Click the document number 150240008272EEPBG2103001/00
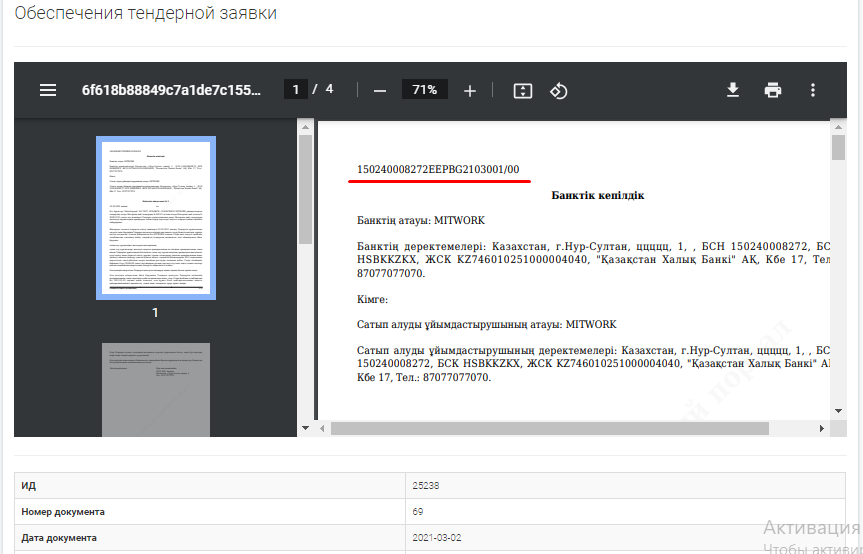The image size is (863, 554). pos(438,170)
